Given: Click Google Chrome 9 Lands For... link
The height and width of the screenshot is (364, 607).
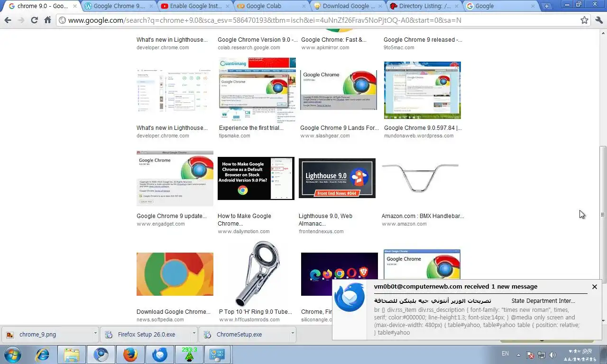Looking at the screenshot, I should coord(340,128).
